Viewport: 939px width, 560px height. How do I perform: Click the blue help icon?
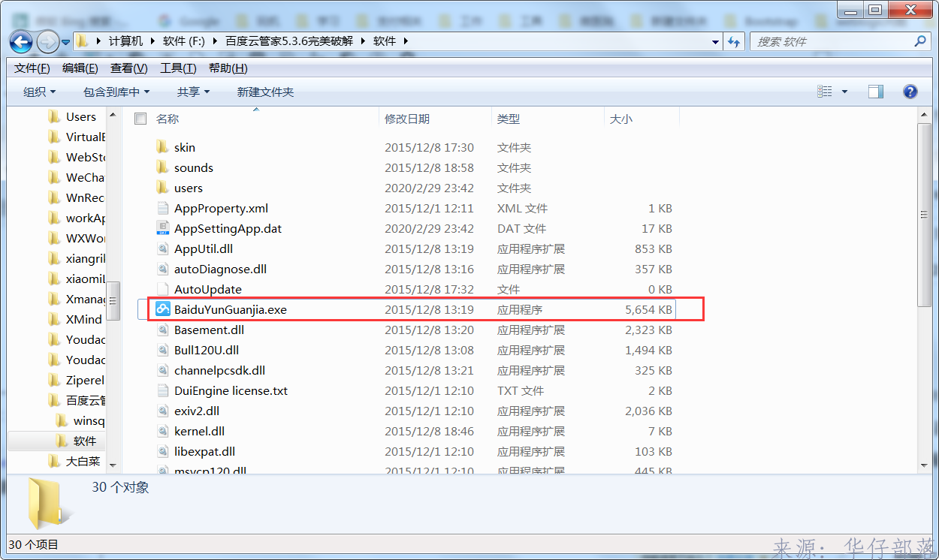[x=910, y=92]
